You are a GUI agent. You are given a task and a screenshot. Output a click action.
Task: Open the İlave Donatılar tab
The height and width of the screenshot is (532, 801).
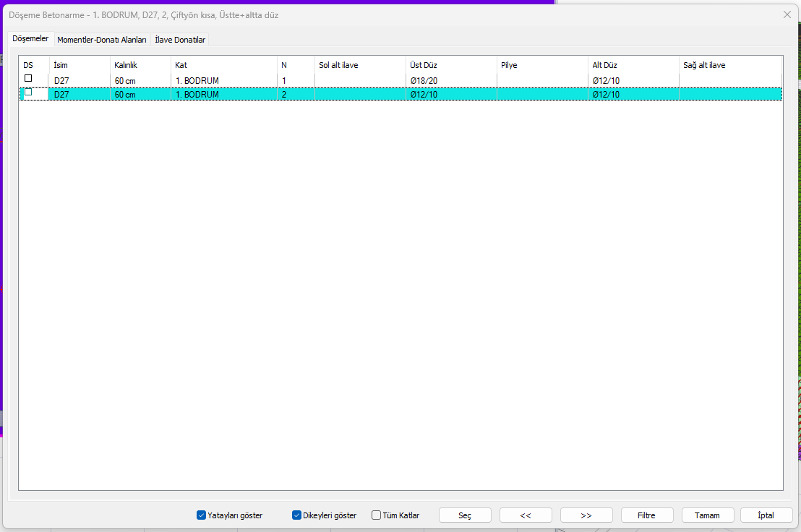[x=180, y=40]
